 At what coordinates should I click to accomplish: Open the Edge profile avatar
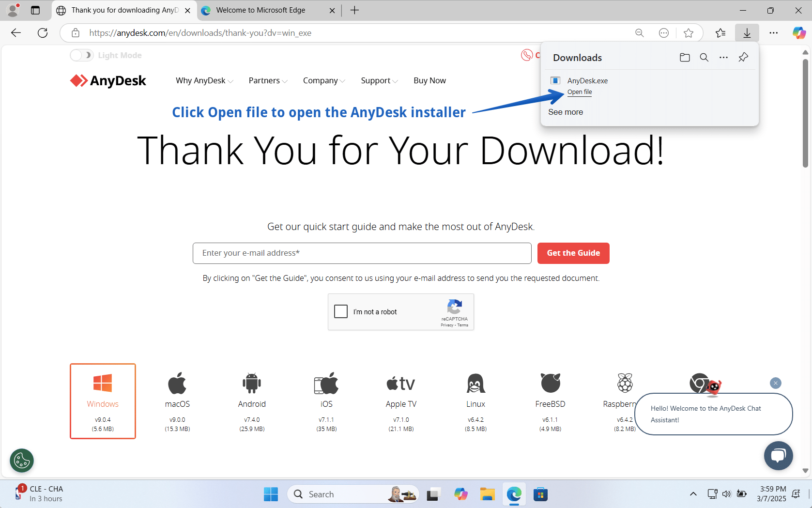click(13, 10)
